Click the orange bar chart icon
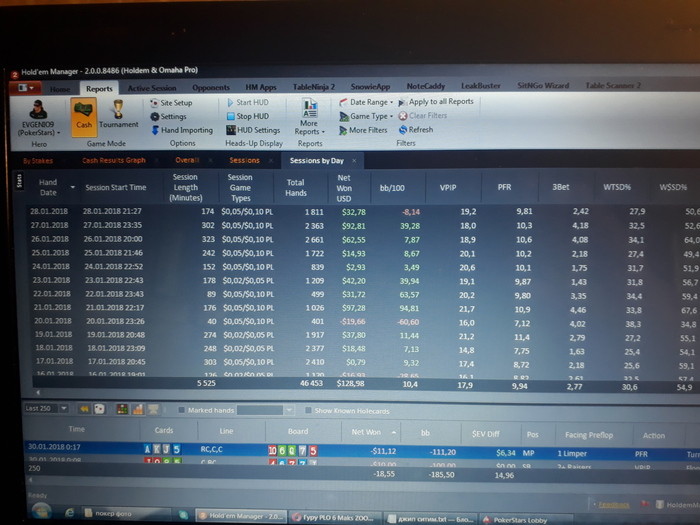Viewport: 700px width, 525px height. coord(138,409)
